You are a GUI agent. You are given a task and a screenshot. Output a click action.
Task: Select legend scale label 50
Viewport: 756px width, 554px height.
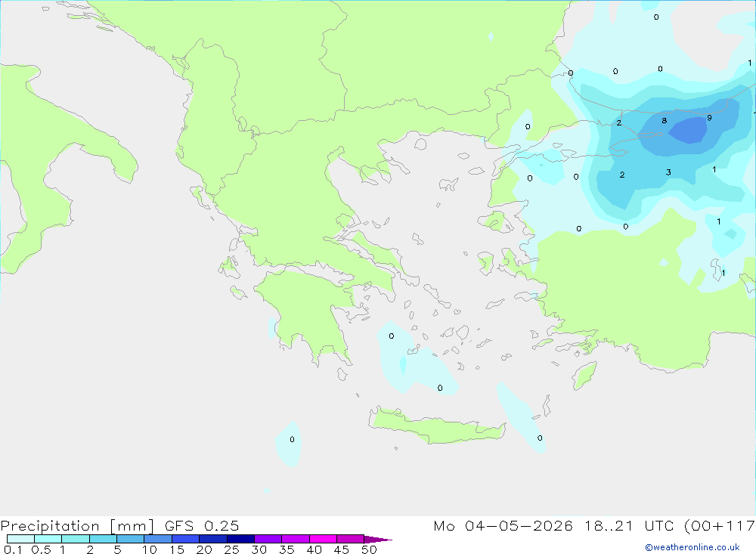[370, 549]
